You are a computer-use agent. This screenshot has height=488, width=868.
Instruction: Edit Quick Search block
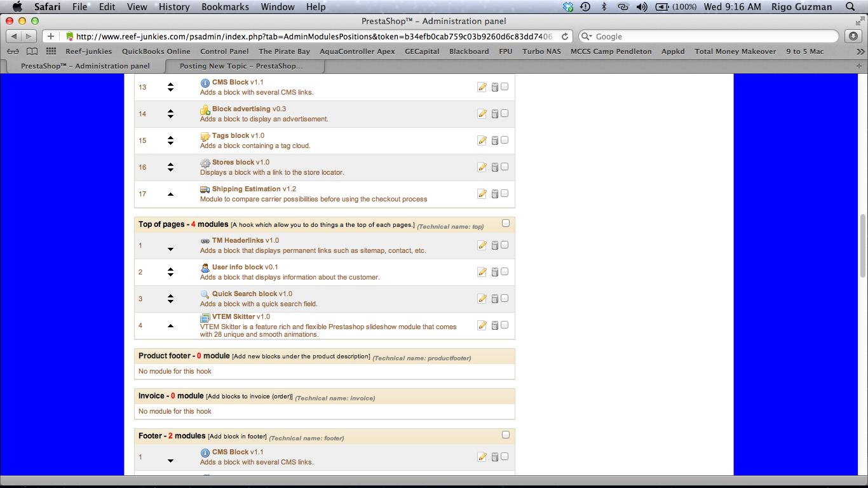pos(482,299)
